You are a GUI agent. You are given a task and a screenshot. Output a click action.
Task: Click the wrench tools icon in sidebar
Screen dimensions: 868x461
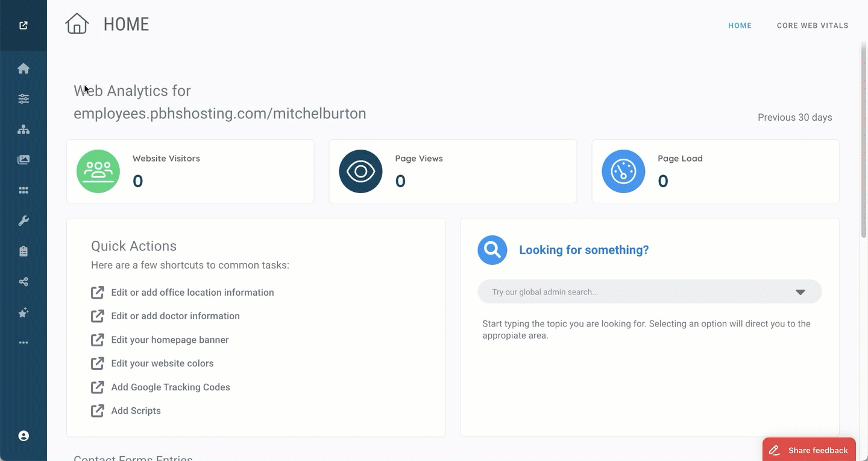point(24,221)
